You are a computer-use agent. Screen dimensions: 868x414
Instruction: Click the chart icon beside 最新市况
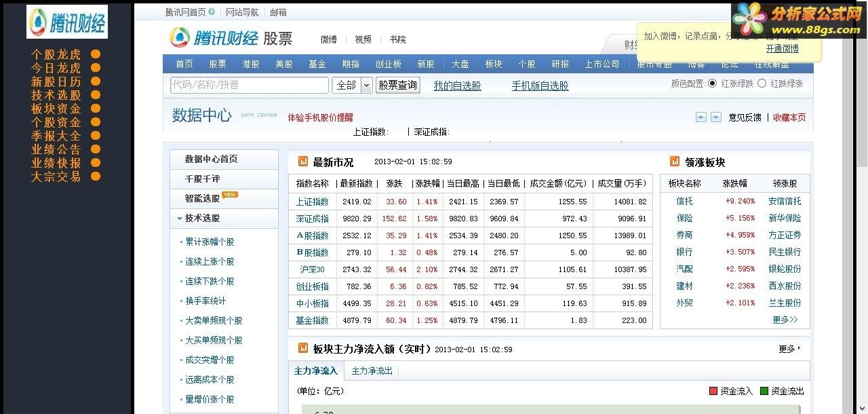coord(302,162)
